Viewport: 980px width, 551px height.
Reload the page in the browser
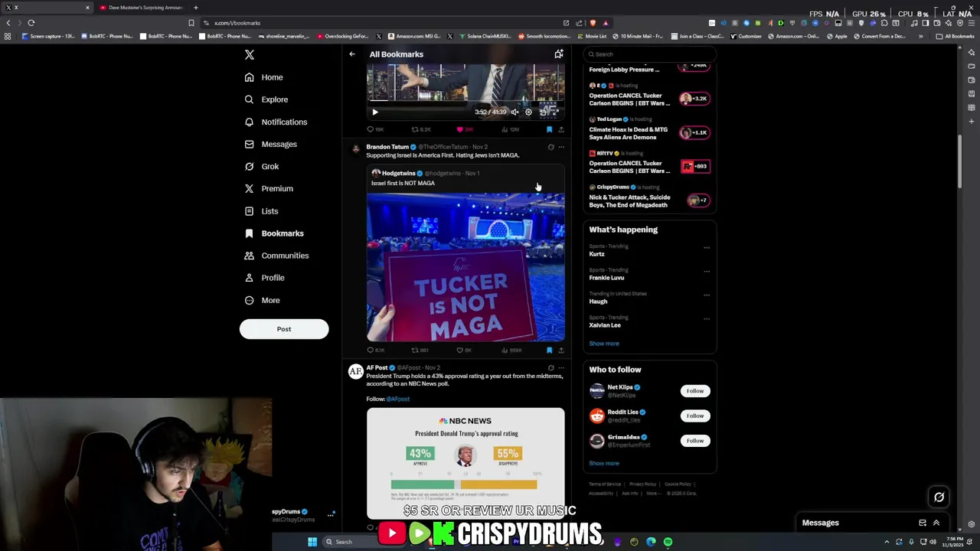[x=31, y=23]
